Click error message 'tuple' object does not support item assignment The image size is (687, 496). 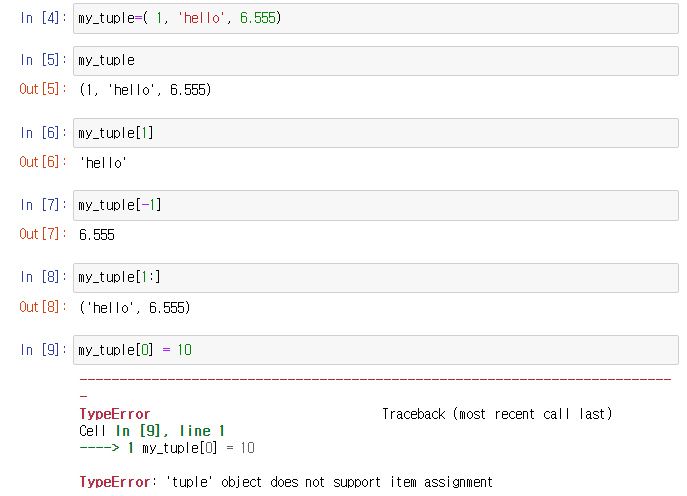tap(329, 482)
